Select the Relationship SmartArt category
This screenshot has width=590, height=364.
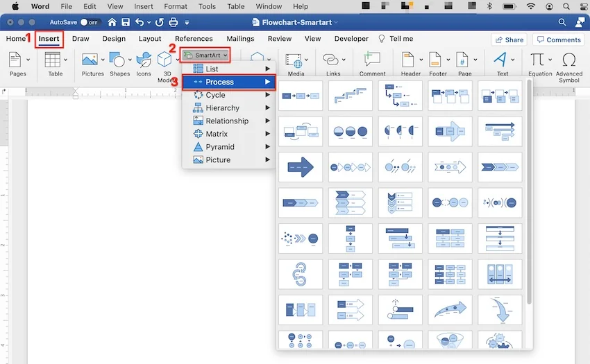coord(229,121)
